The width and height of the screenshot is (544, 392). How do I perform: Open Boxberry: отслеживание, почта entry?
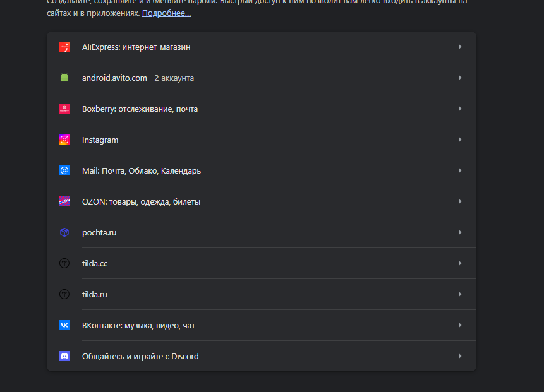pos(261,109)
